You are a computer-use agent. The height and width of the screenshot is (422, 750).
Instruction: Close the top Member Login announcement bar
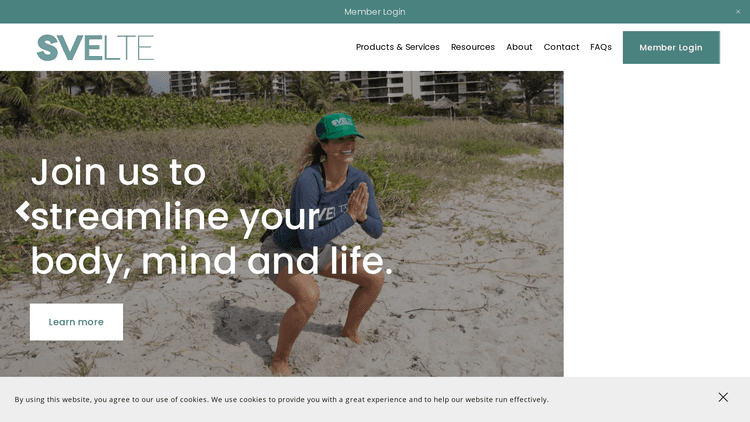click(x=738, y=11)
